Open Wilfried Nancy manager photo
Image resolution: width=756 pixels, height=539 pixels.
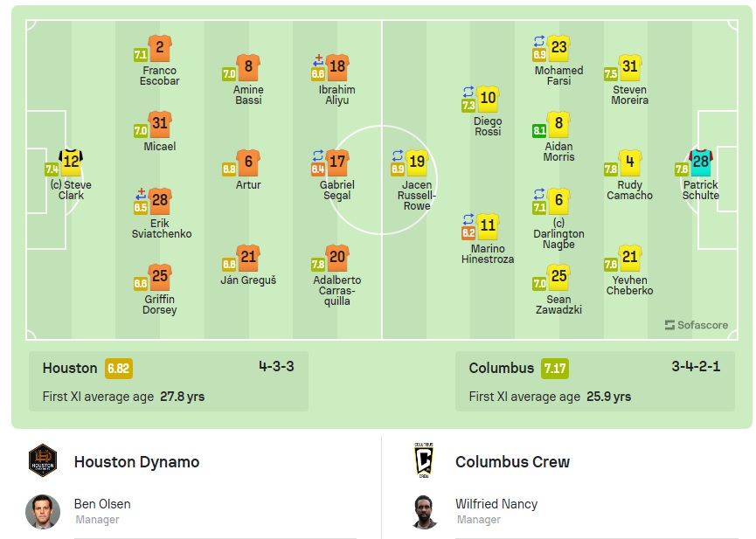424,512
